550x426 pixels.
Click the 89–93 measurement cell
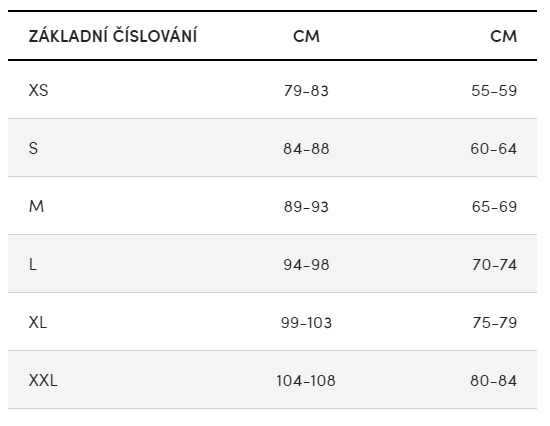click(306, 207)
